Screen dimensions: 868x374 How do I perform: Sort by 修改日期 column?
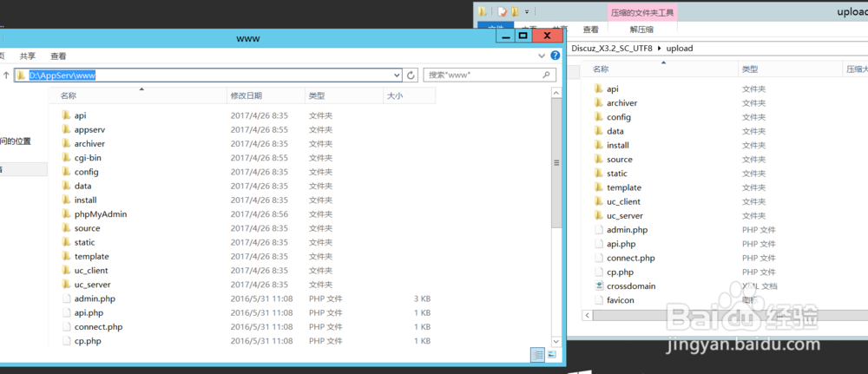266,95
